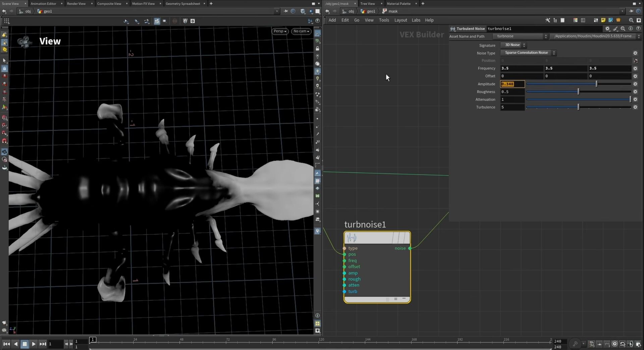Jump to first frame button
The height and width of the screenshot is (350, 644).
pos(6,344)
